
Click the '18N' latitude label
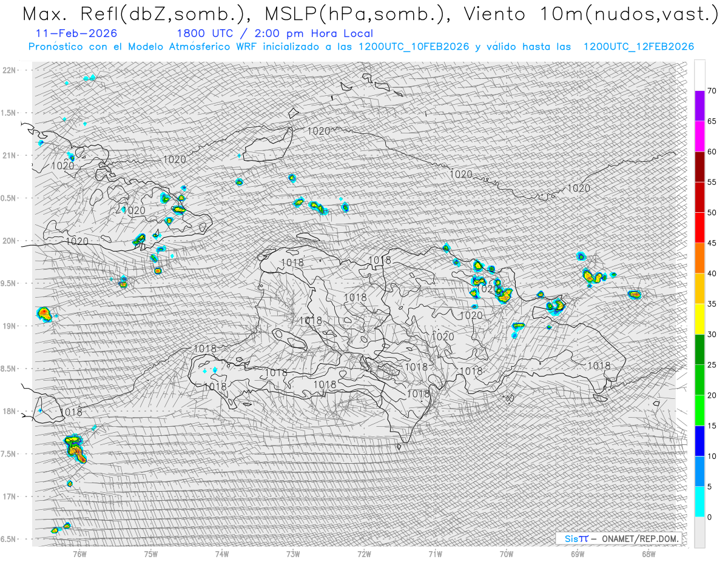9,411
